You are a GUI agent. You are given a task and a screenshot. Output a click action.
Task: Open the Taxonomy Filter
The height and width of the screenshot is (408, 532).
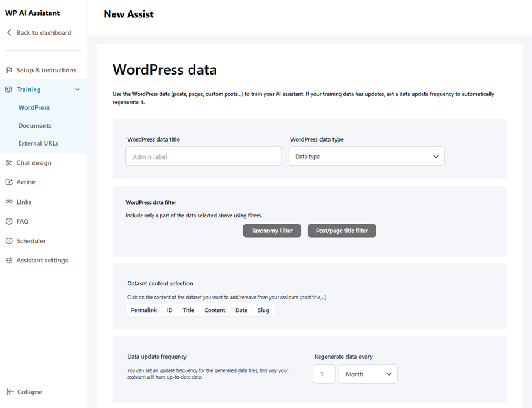(x=272, y=231)
